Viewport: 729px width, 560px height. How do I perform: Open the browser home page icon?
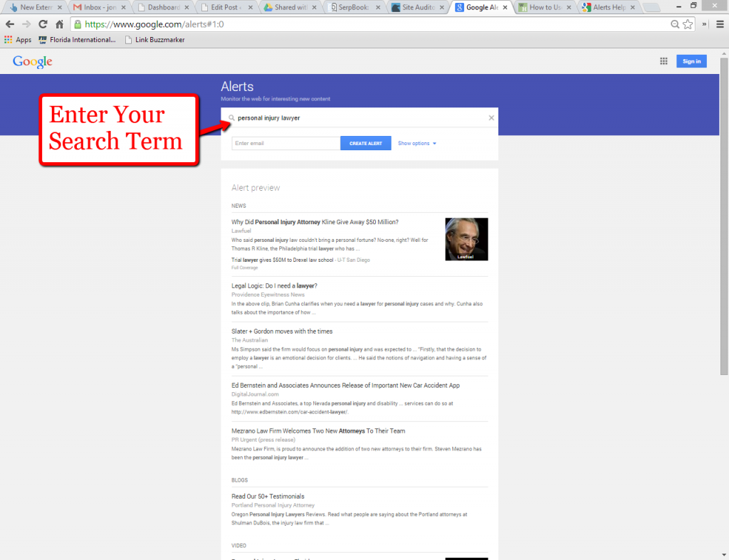pos(60,24)
